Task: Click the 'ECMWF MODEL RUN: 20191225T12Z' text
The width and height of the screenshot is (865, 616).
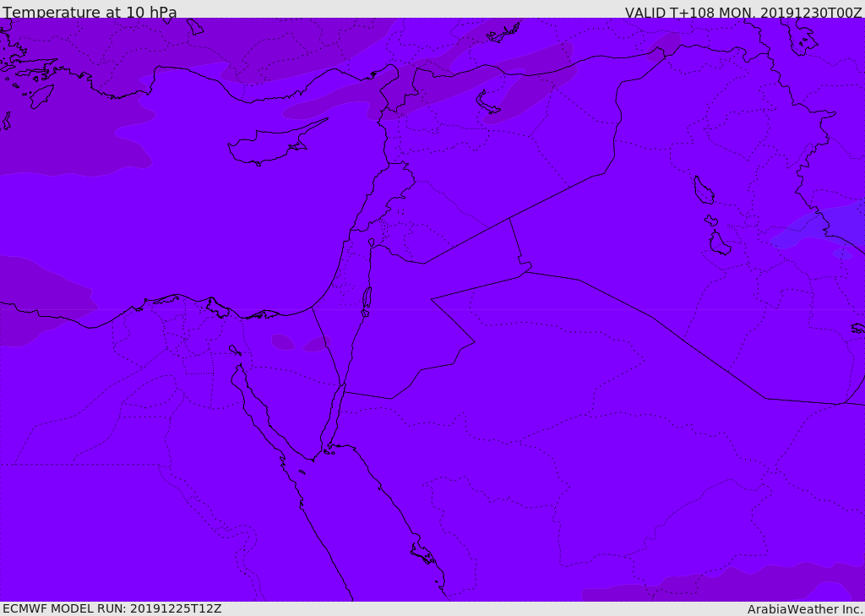Action: click(x=112, y=608)
